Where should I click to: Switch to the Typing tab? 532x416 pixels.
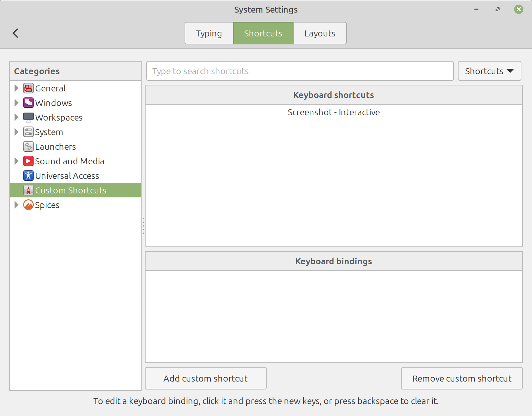[x=209, y=33]
